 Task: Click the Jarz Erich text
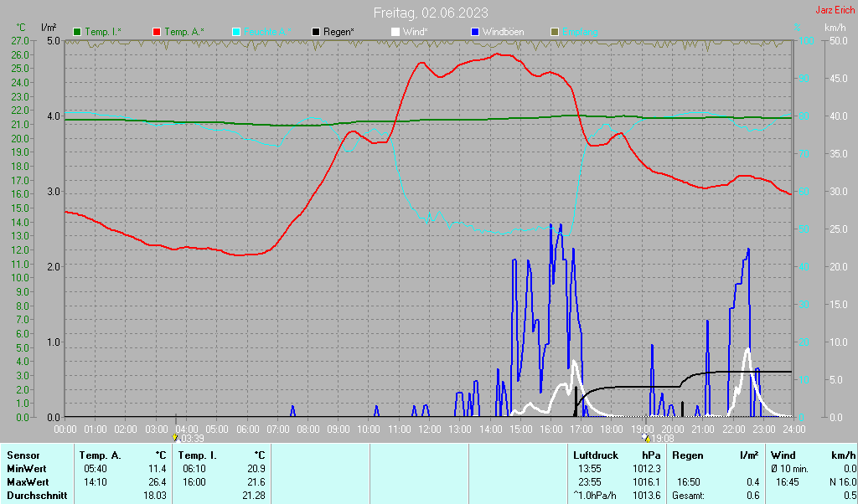pos(835,10)
